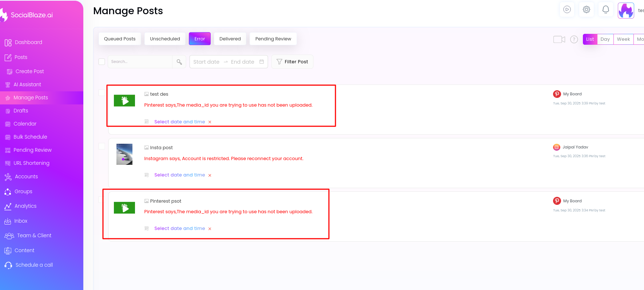The height and width of the screenshot is (290, 644).
Task: Select the Insta post checkbox
Action: (x=102, y=146)
